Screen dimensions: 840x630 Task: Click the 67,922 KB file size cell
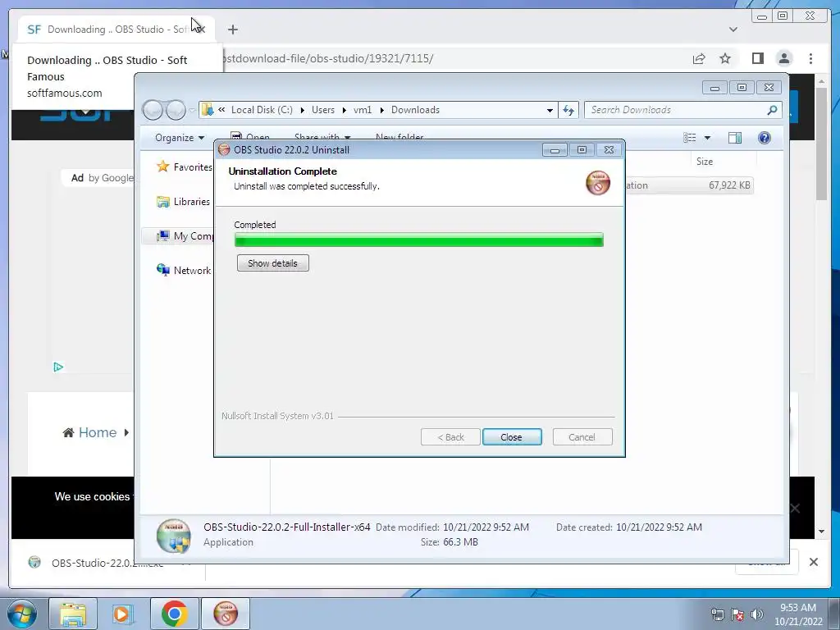(x=729, y=185)
